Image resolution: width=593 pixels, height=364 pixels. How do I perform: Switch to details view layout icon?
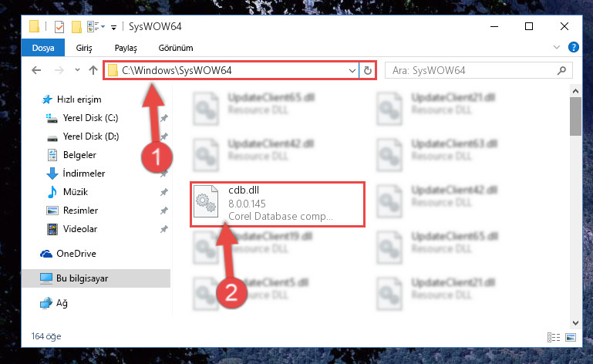tap(554, 337)
